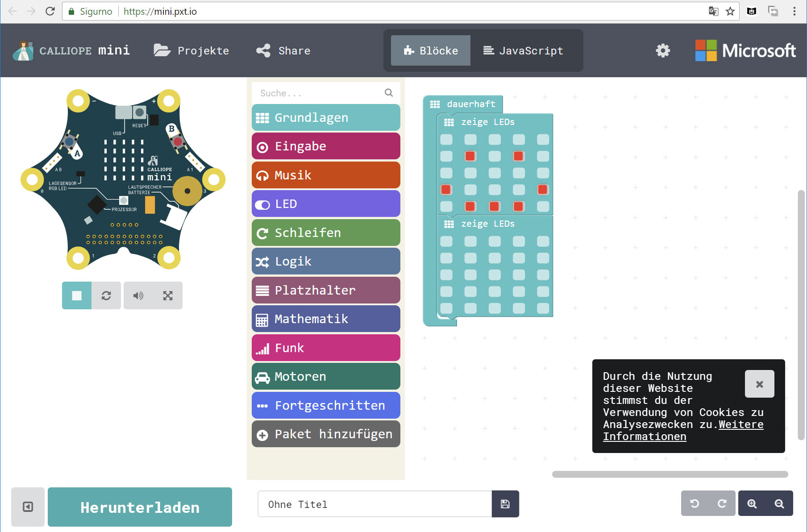Viewport: 807px width, 532px height.
Task: Open the settings gear menu
Action: click(x=663, y=50)
